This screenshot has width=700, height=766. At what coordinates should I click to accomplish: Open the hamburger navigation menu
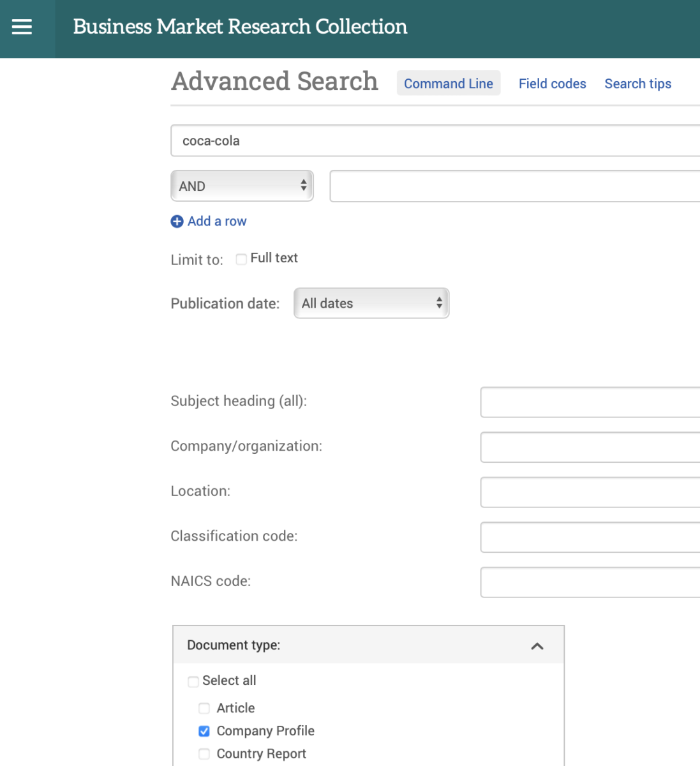pos(22,27)
